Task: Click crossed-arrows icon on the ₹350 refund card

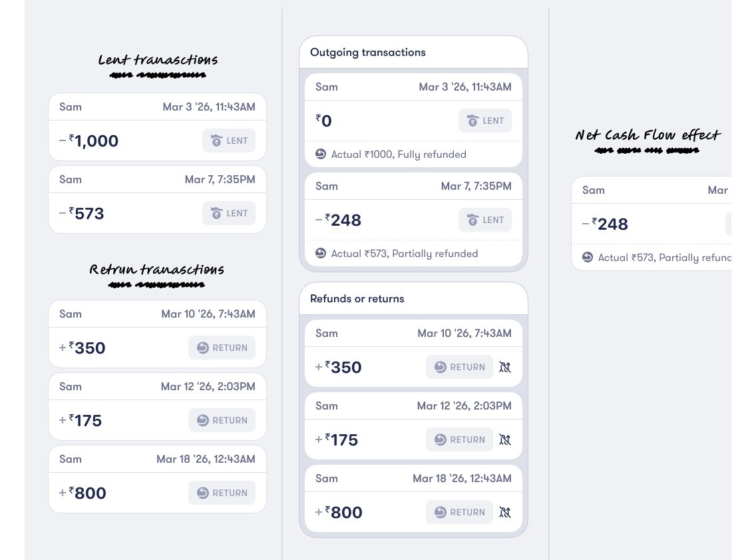Action: tap(505, 367)
